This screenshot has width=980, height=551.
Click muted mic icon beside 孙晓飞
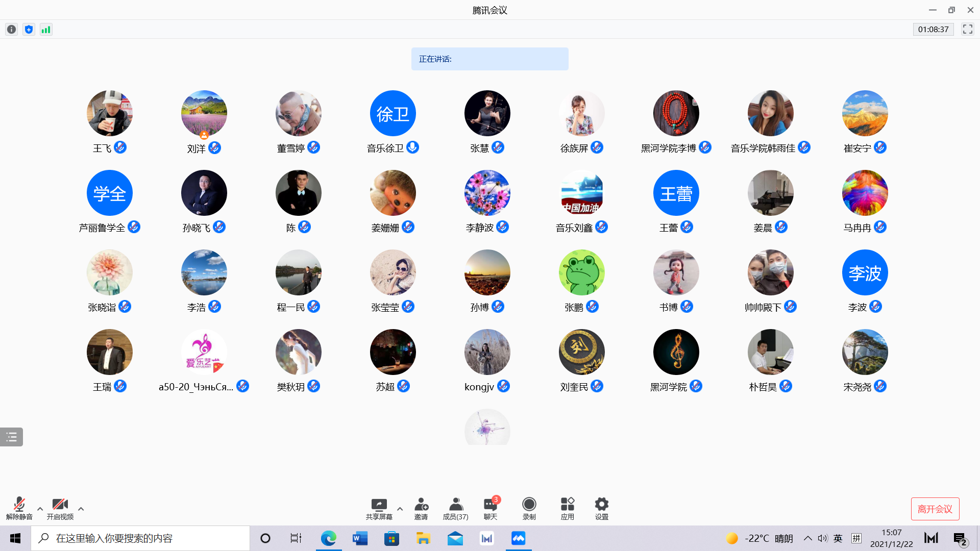(219, 227)
